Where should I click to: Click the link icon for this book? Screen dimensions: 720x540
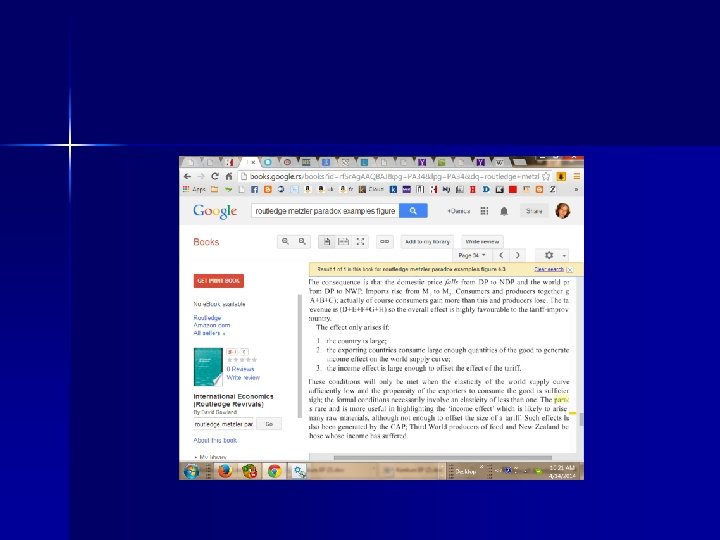(x=385, y=242)
